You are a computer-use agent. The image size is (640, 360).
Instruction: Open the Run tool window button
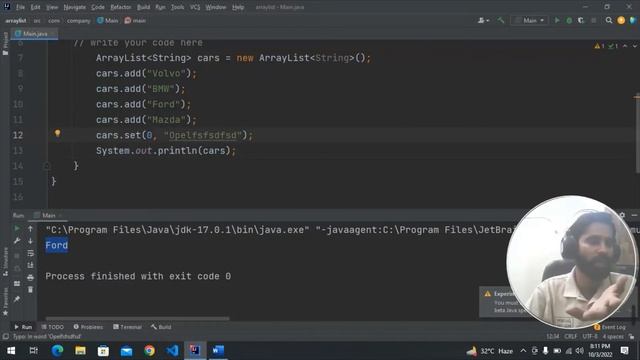tap(23, 327)
